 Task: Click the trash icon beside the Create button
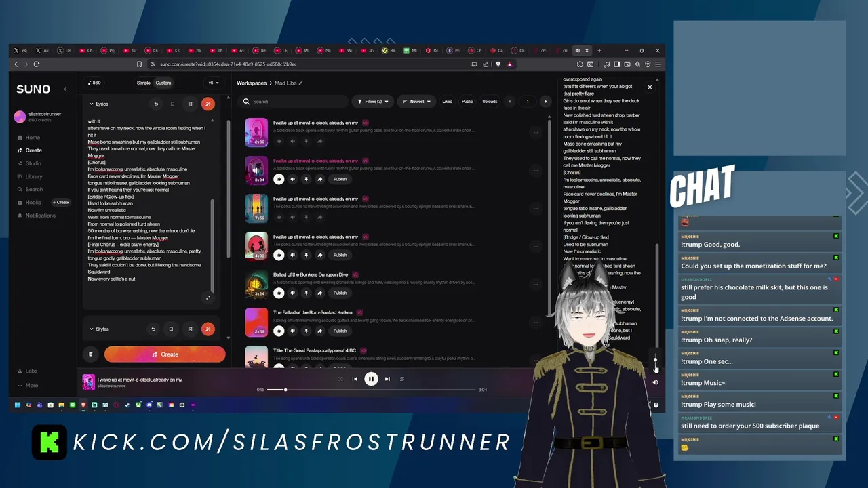[x=90, y=354]
